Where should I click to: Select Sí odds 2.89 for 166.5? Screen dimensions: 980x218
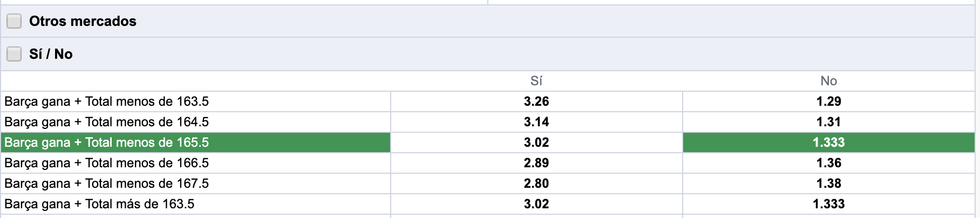(x=536, y=163)
